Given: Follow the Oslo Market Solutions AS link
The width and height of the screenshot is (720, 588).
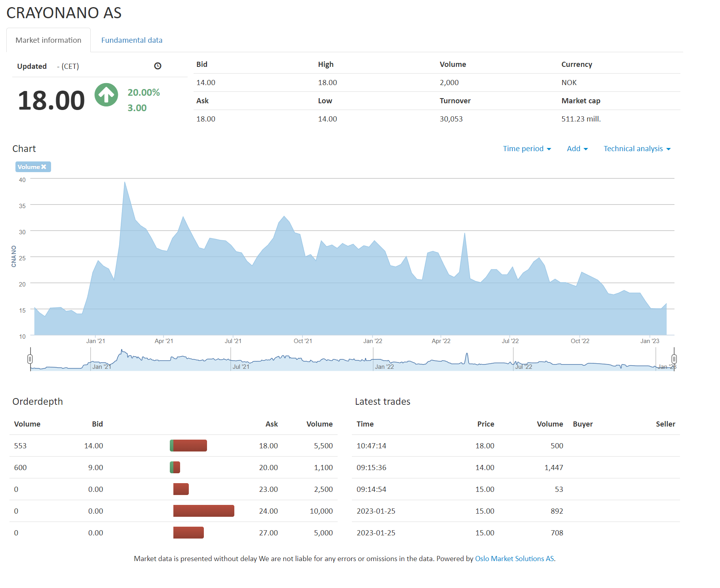Looking at the screenshot, I should tap(514, 558).
